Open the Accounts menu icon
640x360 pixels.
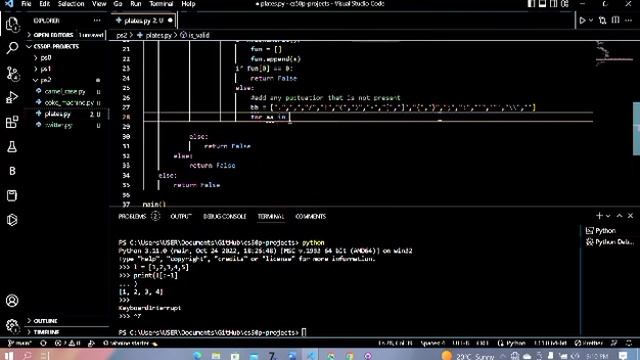tap(12, 301)
